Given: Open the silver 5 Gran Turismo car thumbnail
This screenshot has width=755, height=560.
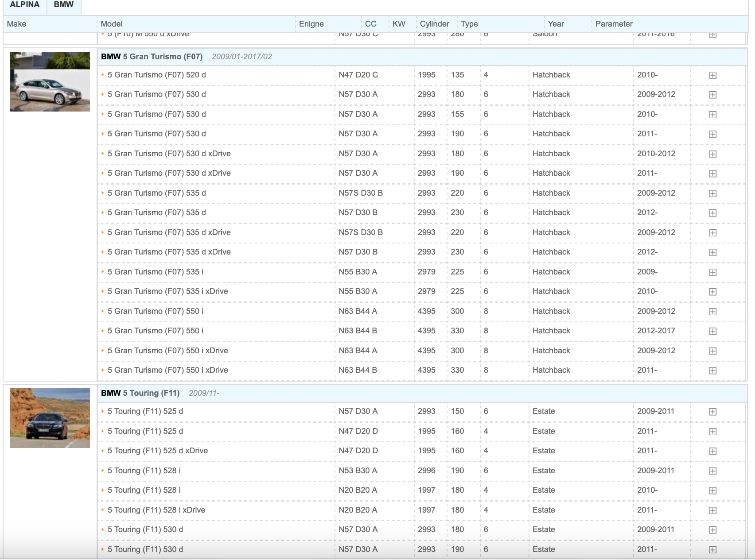Looking at the screenshot, I should [x=50, y=82].
